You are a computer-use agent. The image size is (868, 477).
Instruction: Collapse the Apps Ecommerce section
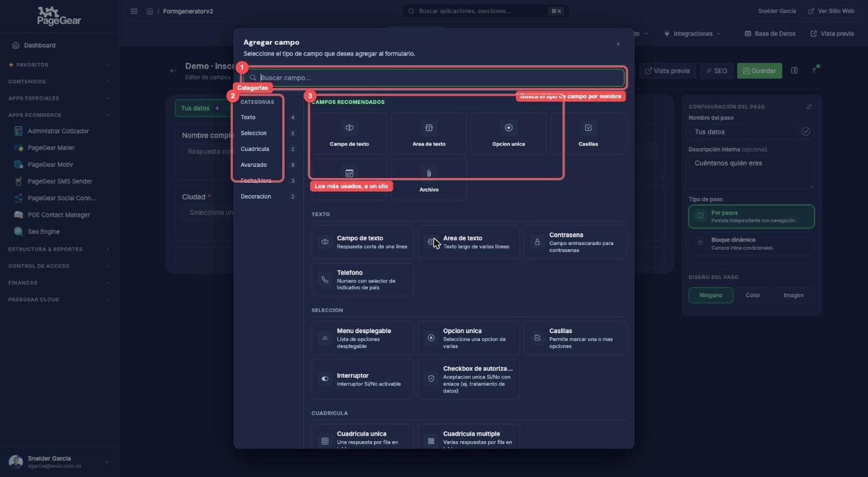[59, 115]
